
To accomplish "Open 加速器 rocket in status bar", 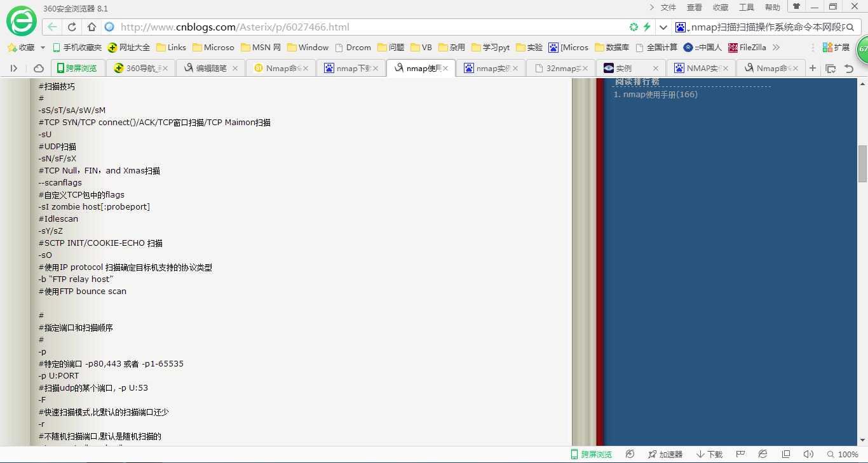I will [x=665, y=454].
